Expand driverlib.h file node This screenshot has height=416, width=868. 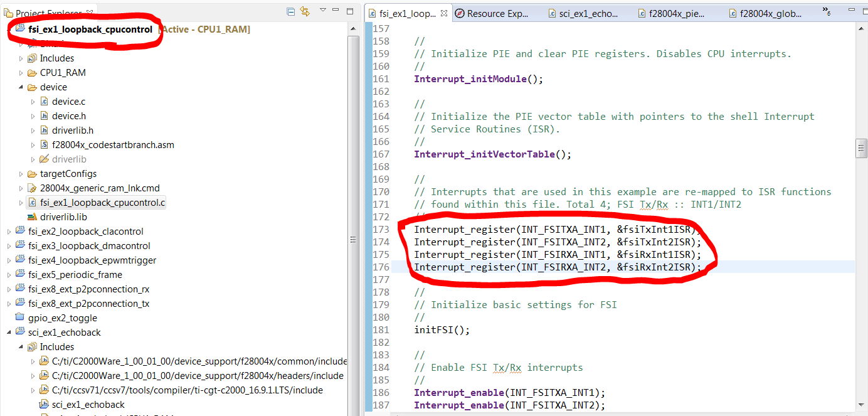33,131
